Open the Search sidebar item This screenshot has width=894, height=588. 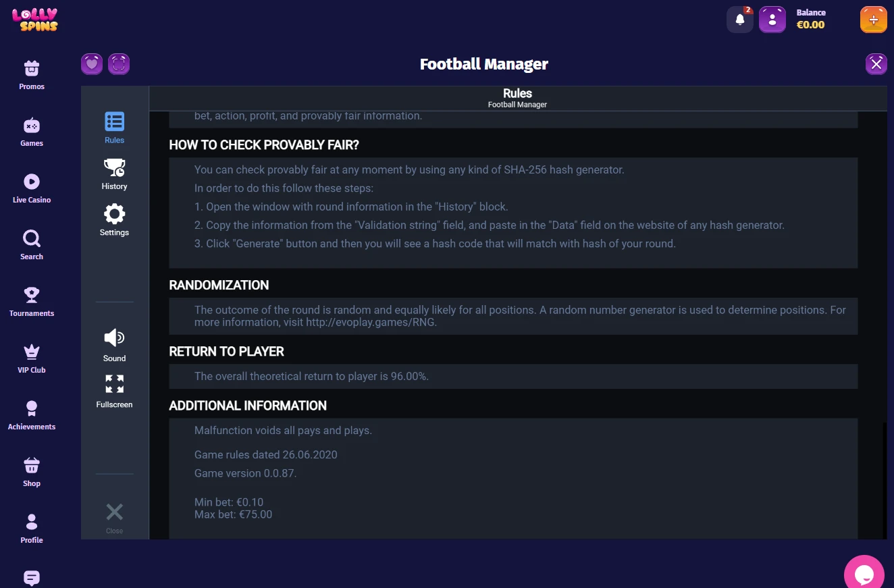[32, 245]
